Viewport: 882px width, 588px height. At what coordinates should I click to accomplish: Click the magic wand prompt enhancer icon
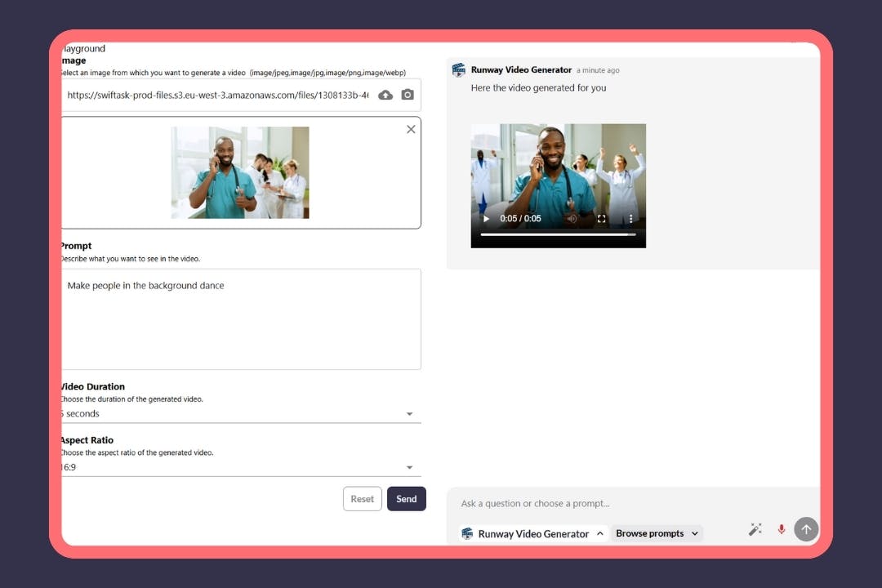[x=755, y=528]
